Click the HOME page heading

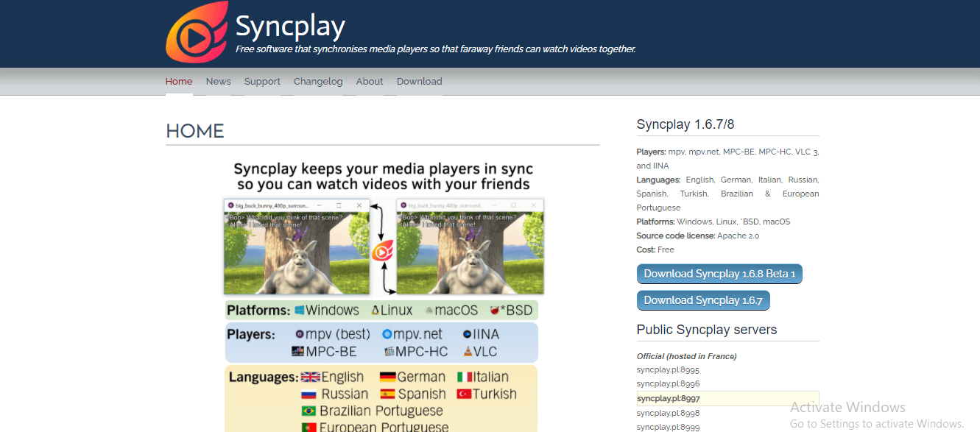(195, 131)
